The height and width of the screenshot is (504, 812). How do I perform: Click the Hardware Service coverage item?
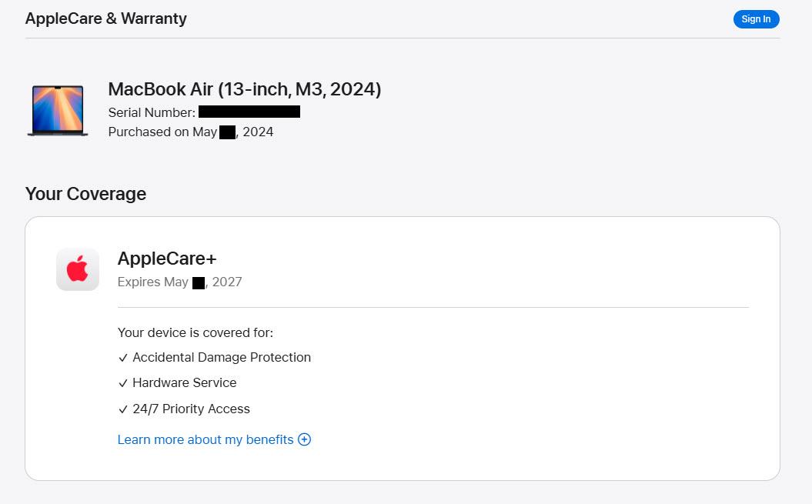185,382
